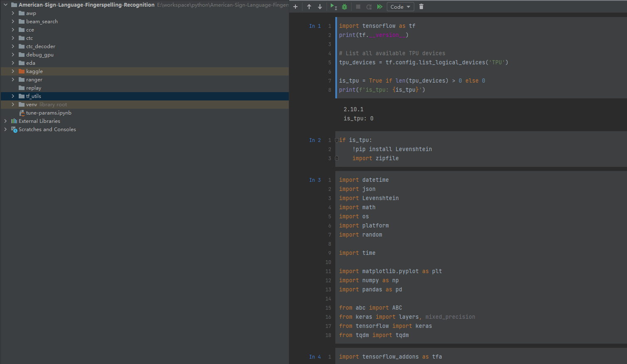
Task: Add a new cell below
Action: [x=295, y=7]
